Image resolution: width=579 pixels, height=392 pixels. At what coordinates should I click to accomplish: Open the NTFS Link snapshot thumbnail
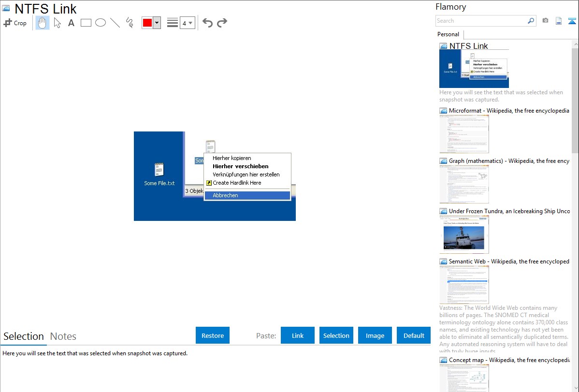point(474,69)
